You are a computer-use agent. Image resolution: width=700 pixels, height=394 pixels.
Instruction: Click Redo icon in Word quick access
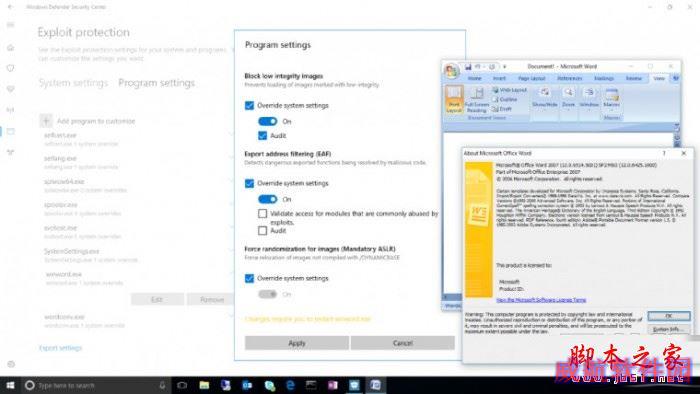pos(492,67)
